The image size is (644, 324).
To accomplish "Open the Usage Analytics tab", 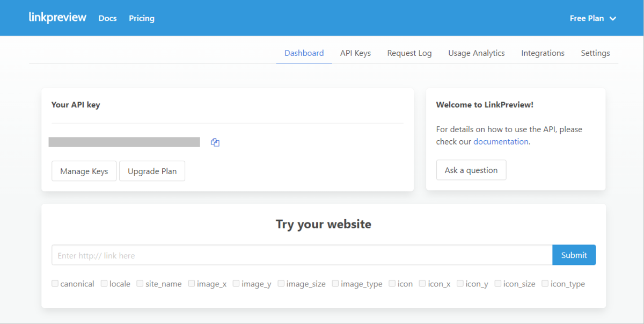I will pos(477,53).
